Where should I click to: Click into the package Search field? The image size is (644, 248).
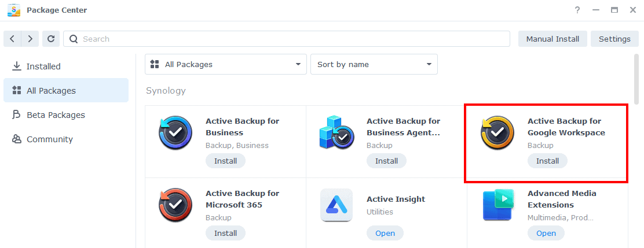pyautogui.click(x=290, y=39)
